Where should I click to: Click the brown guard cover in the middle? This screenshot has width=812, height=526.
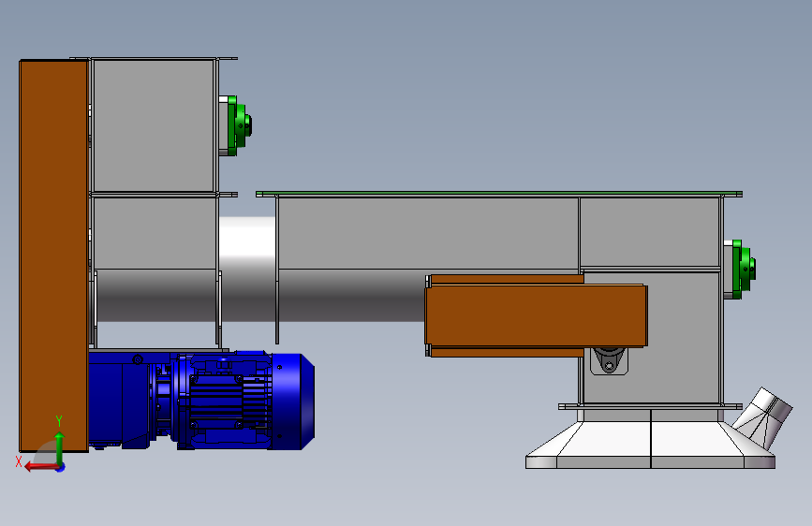click(536, 315)
